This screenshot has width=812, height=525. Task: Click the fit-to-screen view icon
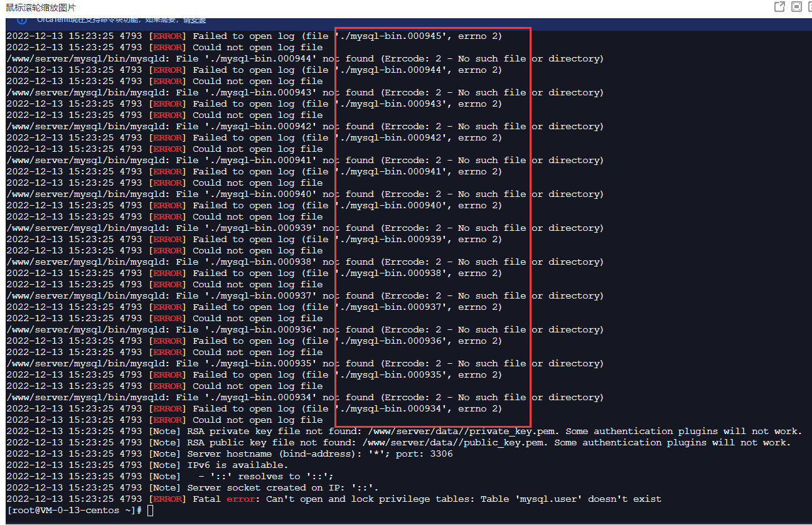[796, 7]
